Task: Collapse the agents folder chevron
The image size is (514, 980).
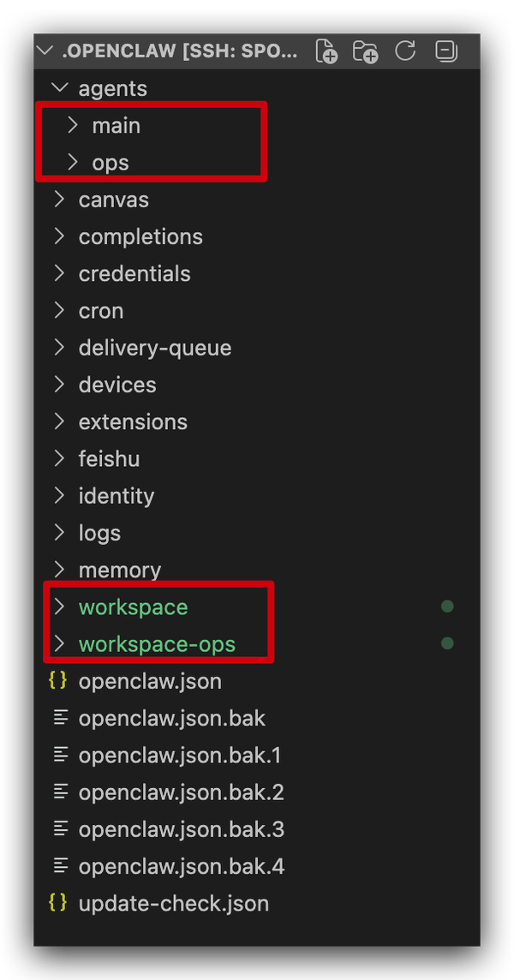Action: (x=59, y=88)
